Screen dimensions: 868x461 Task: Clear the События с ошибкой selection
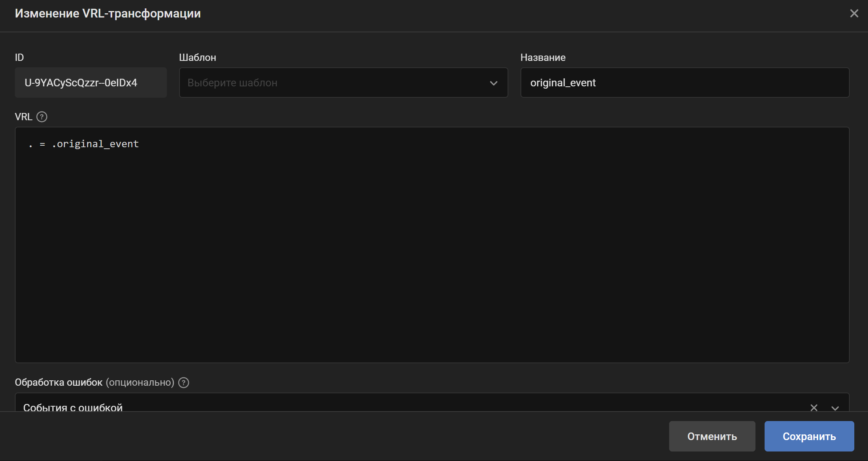[814, 407]
